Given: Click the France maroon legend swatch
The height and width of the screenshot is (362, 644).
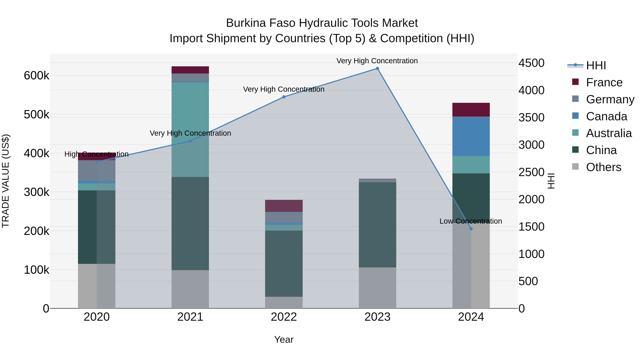Looking at the screenshot, I should 575,82.
